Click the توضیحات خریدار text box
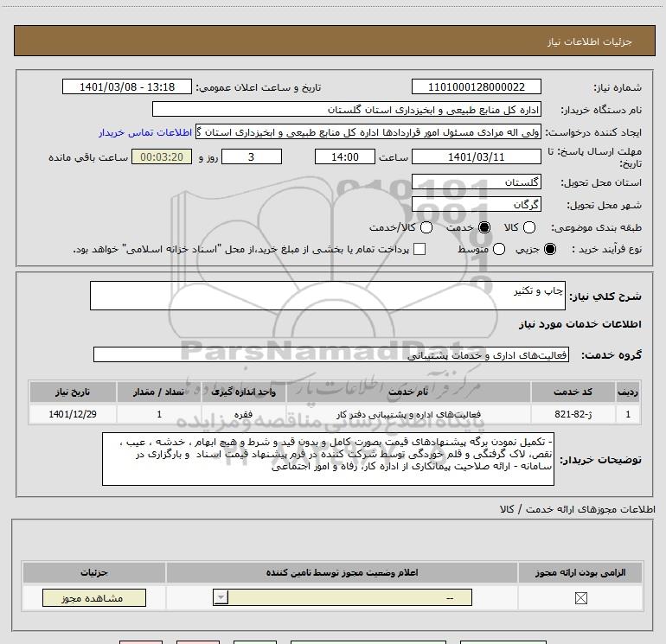 click(x=328, y=459)
